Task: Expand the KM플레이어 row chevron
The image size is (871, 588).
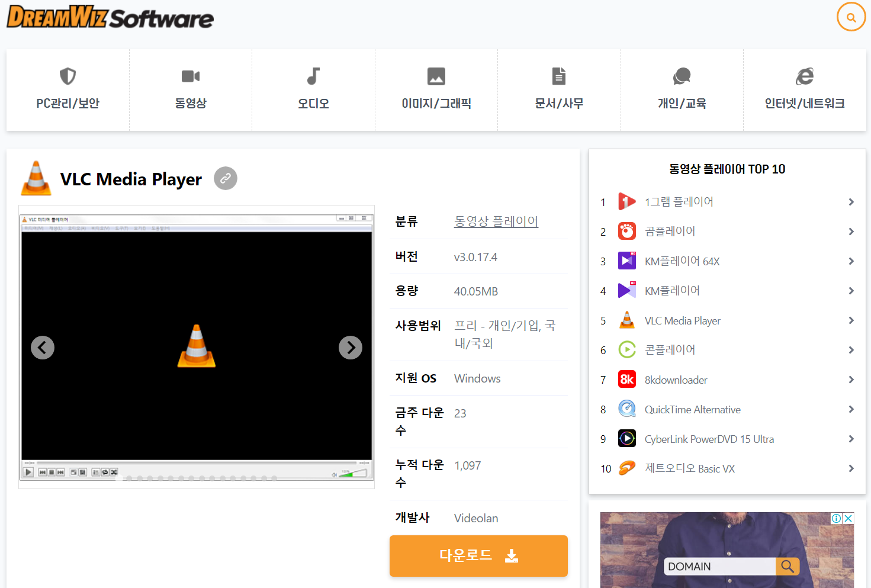Action: pyautogui.click(x=851, y=291)
